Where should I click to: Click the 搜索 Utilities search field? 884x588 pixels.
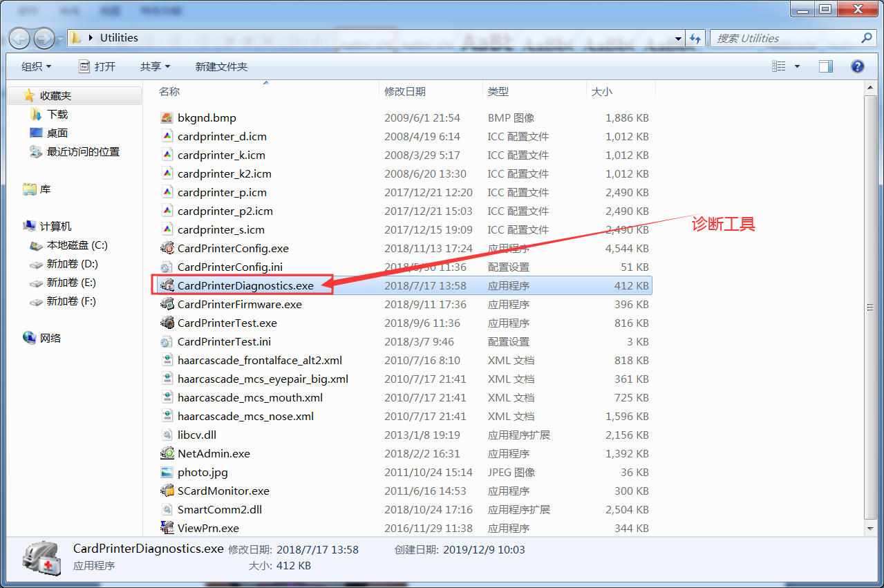[x=784, y=38]
